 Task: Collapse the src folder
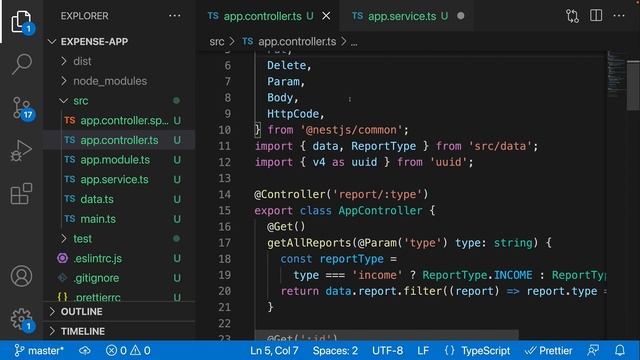(119, 101)
